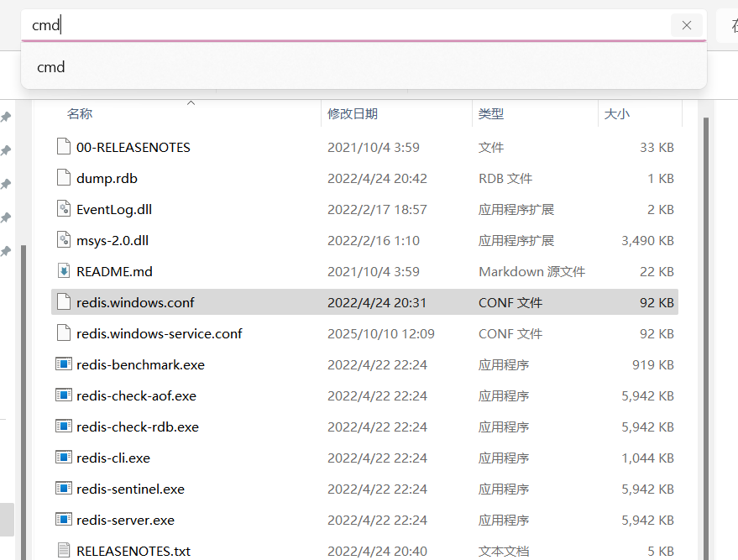The height and width of the screenshot is (560, 738).
Task: Toggle sort direction with the arrow above 名称
Action: pos(191,103)
